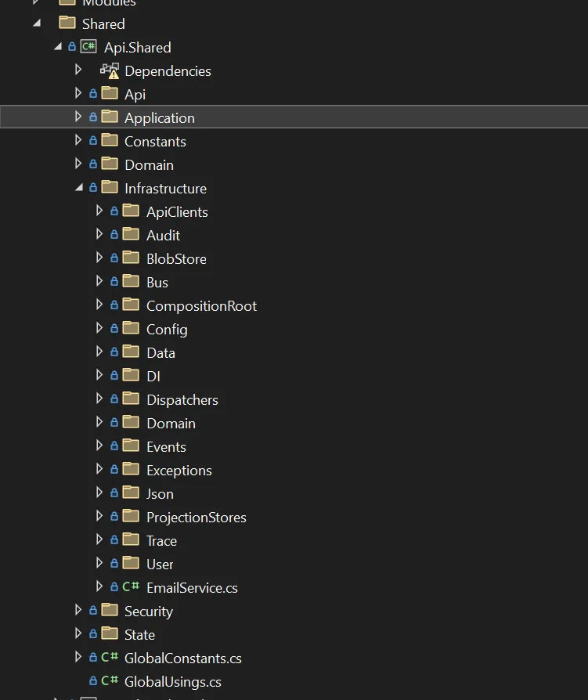Select the Api.Shared project
588x700 pixels.
tap(138, 47)
